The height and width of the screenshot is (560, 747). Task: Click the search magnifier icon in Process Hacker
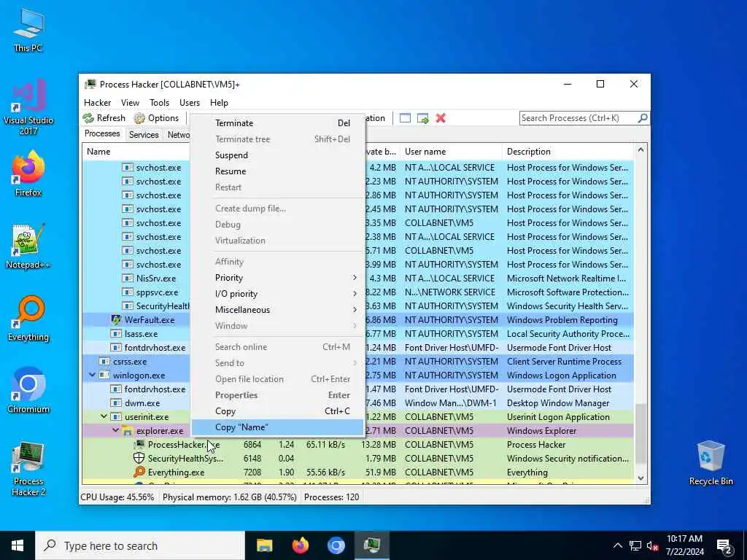click(x=642, y=117)
